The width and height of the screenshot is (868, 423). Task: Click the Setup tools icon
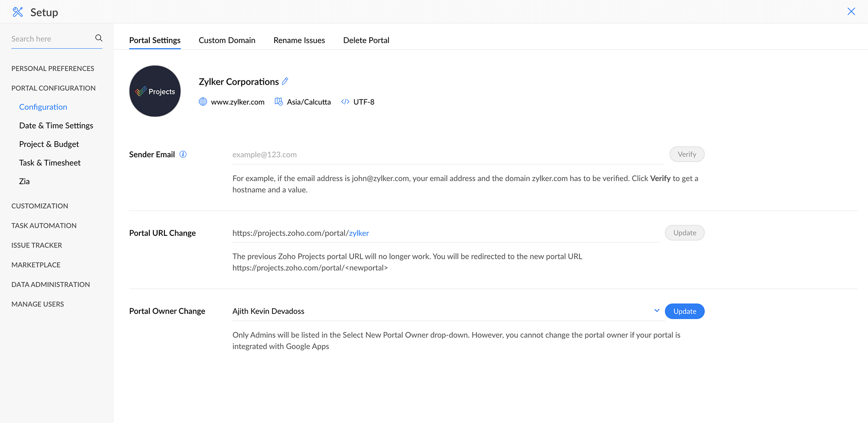(x=18, y=12)
